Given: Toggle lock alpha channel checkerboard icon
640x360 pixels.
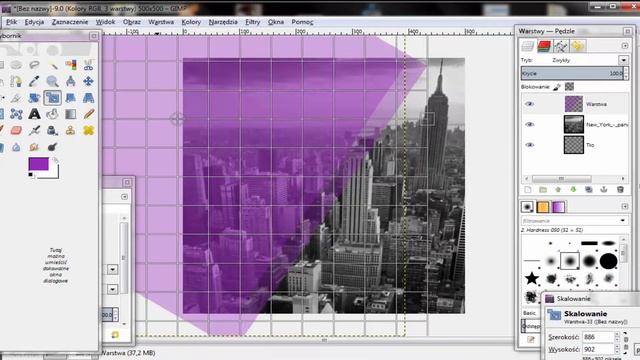Looking at the screenshot, I should pos(569,87).
